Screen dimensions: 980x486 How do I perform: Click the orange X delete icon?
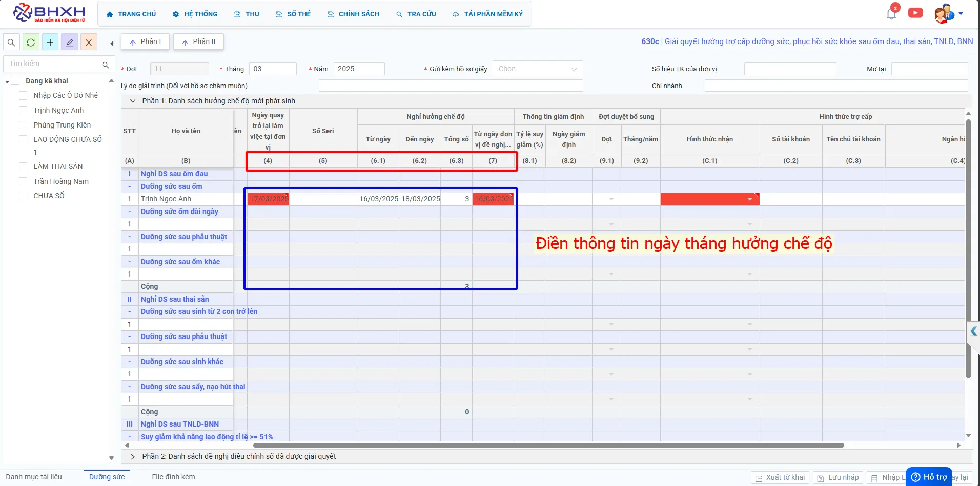[89, 43]
